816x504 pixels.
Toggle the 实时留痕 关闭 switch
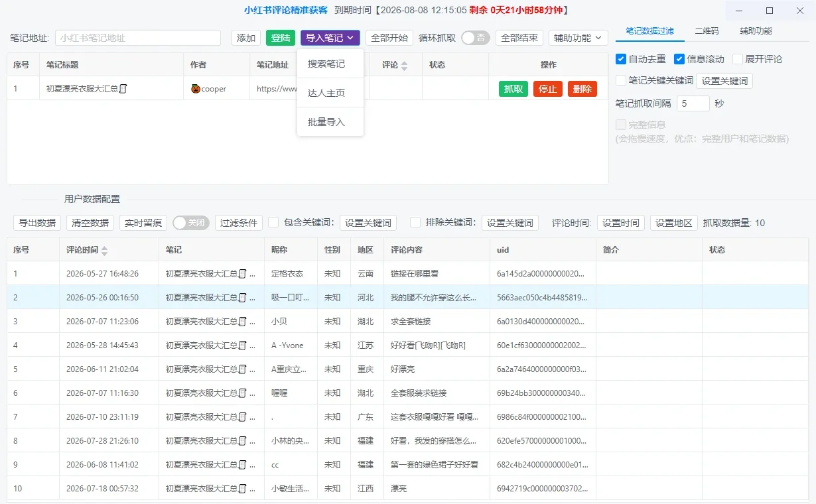pyautogui.click(x=191, y=223)
